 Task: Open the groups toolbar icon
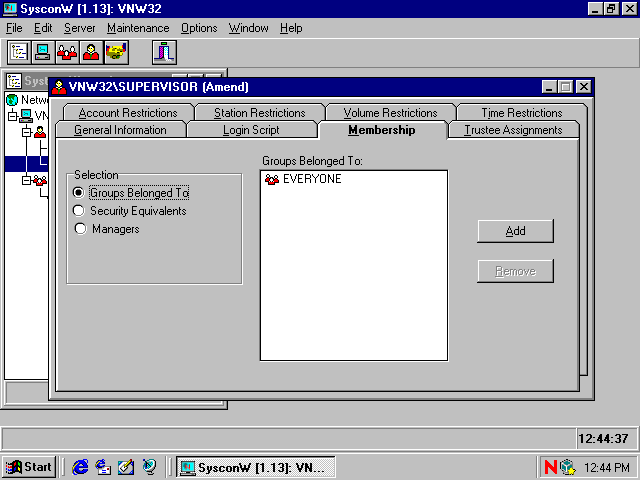[x=67, y=52]
